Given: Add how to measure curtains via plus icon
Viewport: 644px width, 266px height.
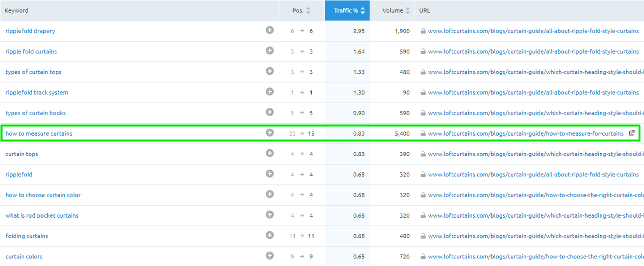Looking at the screenshot, I should pyautogui.click(x=270, y=133).
